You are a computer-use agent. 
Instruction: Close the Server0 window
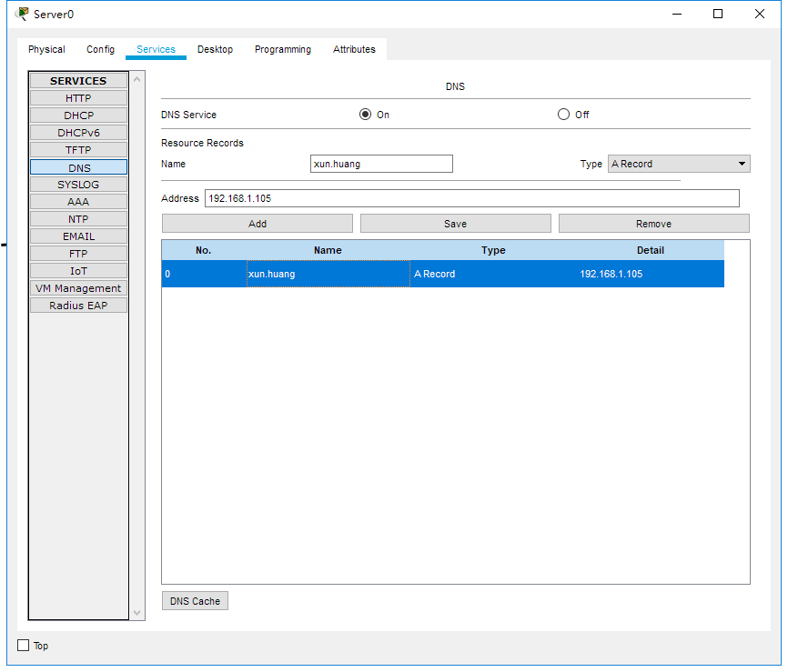(760, 14)
